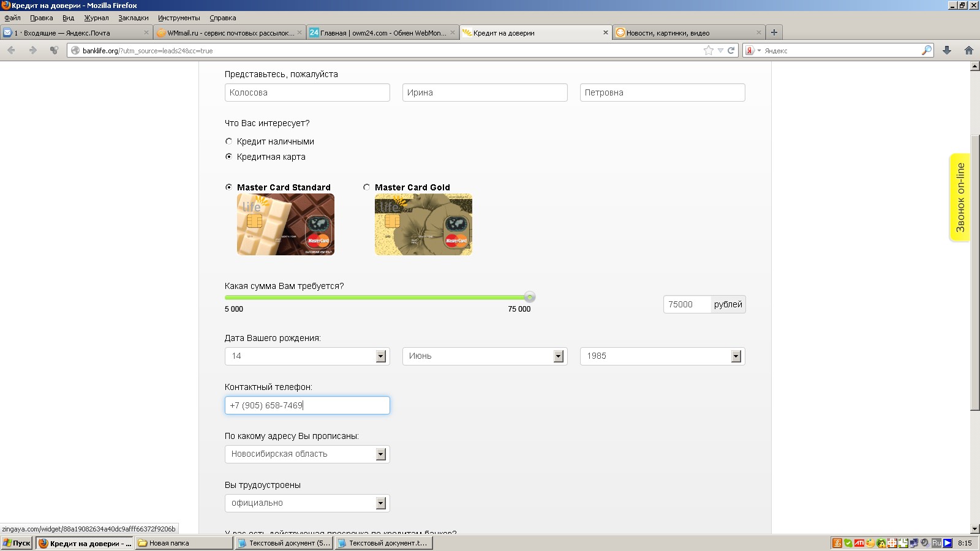Choose Master Card Gold radio button
The height and width of the screenshot is (551, 980).
click(366, 187)
